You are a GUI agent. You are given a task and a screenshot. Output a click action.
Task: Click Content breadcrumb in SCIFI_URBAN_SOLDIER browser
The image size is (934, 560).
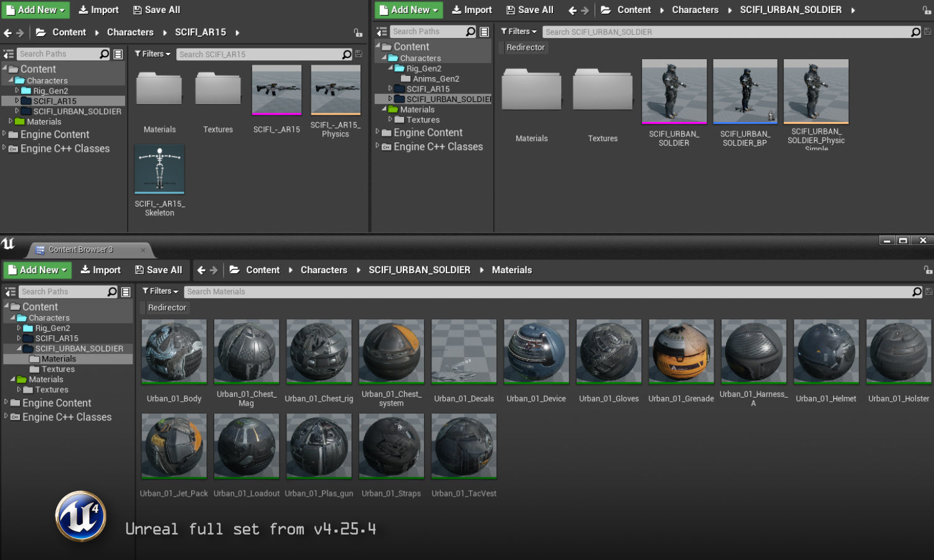tap(634, 10)
